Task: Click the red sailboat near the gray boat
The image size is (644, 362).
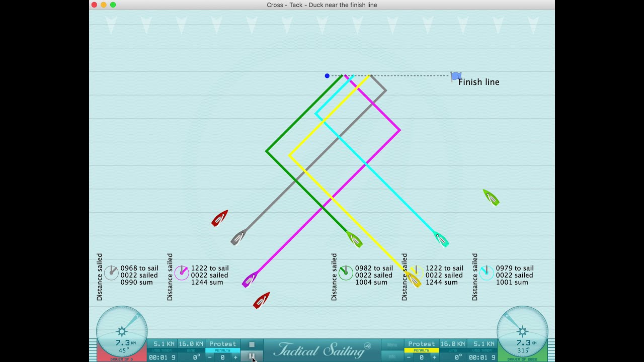Action: click(220, 218)
